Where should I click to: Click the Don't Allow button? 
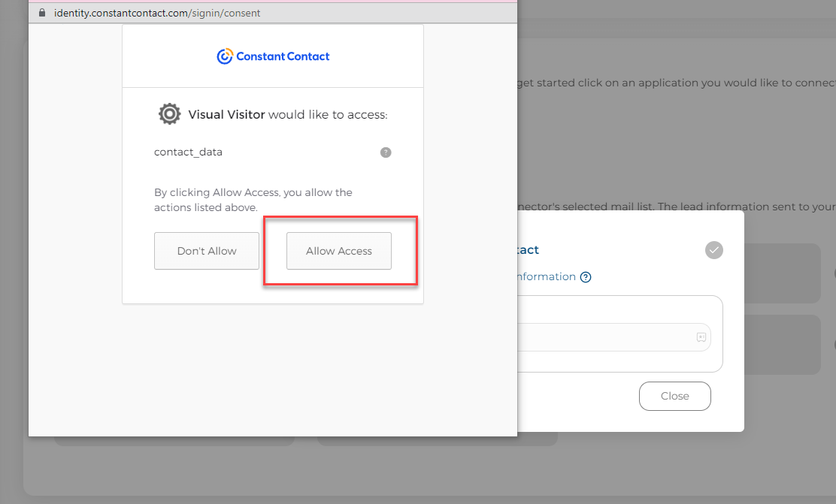click(206, 251)
